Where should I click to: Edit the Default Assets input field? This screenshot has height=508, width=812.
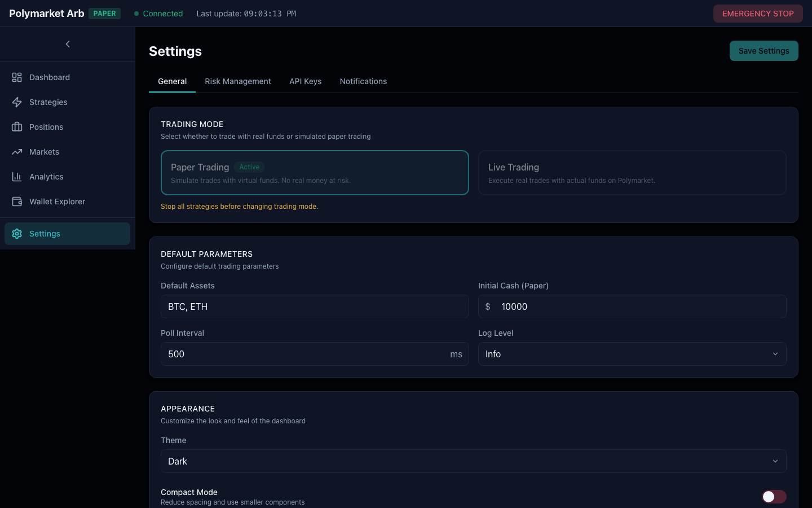[x=315, y=306]
